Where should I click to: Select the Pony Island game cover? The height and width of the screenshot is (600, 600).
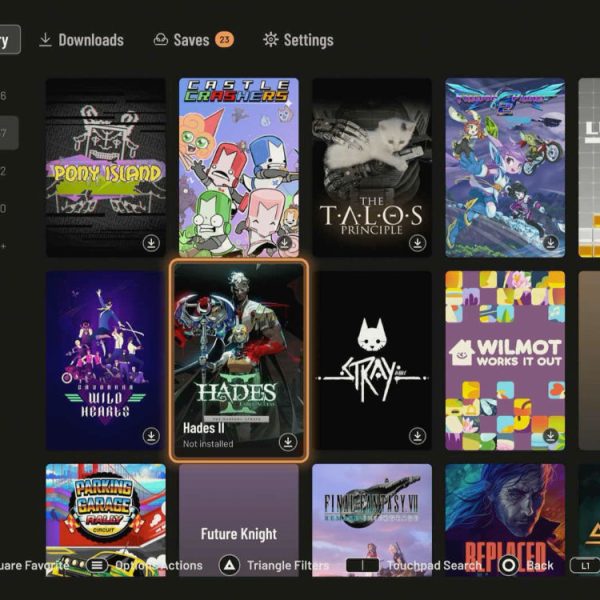point(106,167)
